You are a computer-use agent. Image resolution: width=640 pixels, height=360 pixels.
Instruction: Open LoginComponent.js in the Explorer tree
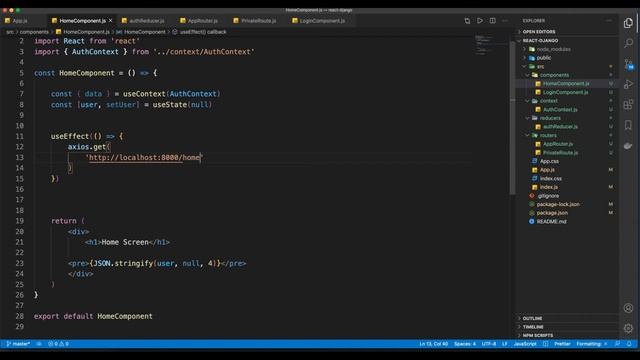click(567, 92)
